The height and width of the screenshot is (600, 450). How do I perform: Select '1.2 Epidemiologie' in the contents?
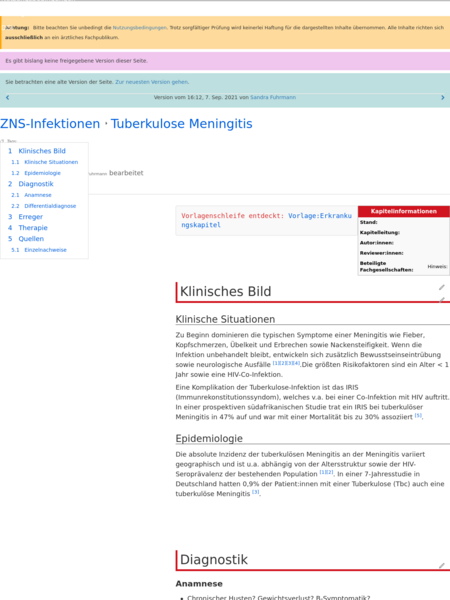(x=36, y=173)
